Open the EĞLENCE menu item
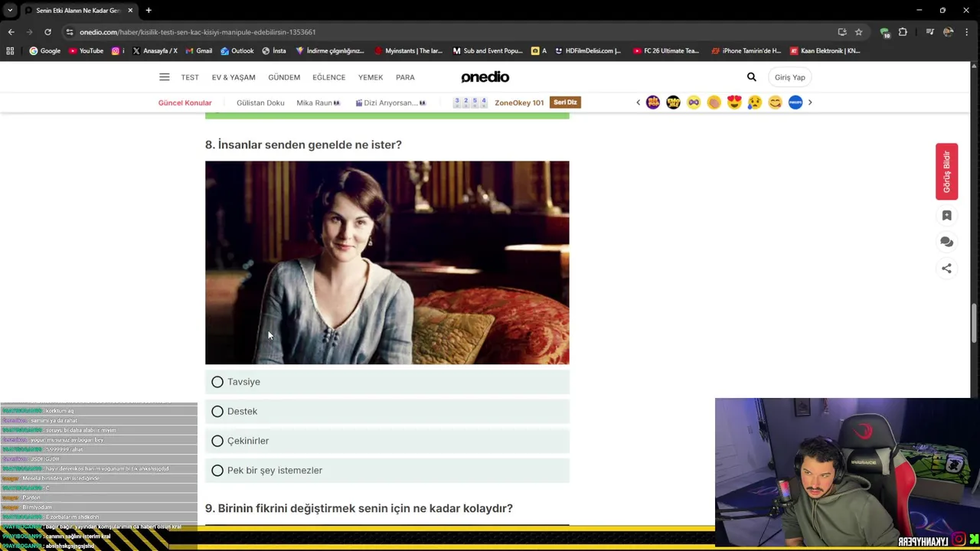Screen dimensions: 980x551 [x=329, y=77]
